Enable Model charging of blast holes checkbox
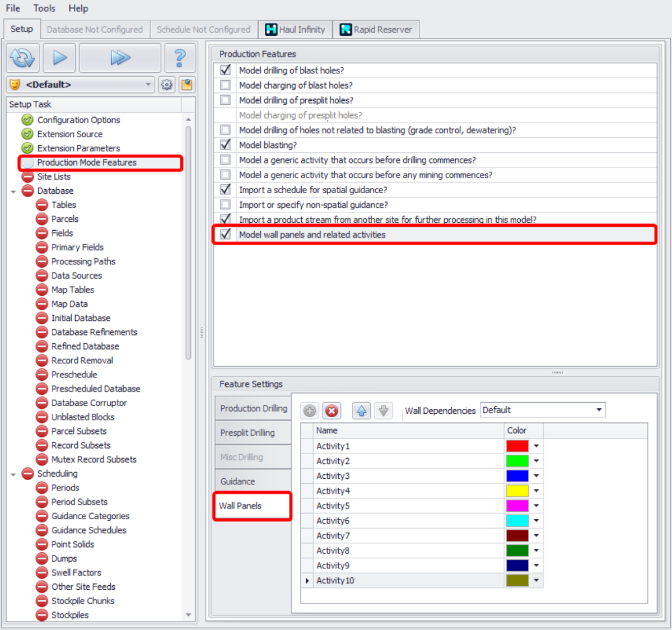 pyautogui.click(x=225, y=85)
